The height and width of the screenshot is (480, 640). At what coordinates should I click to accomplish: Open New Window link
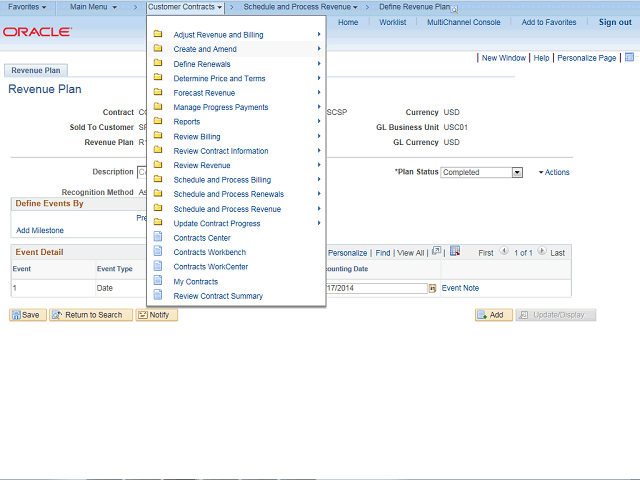(504, 58)
